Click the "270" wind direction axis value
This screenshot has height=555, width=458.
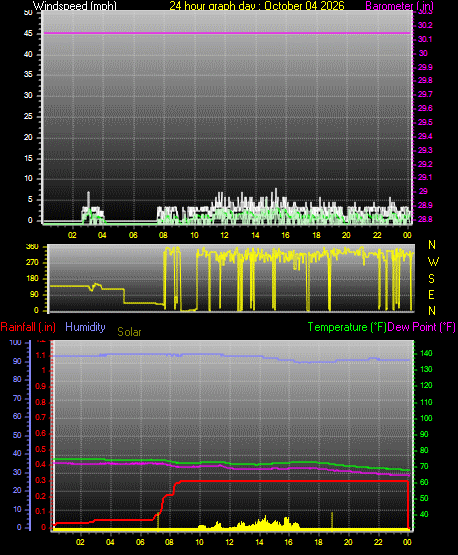tap(33, 263)
